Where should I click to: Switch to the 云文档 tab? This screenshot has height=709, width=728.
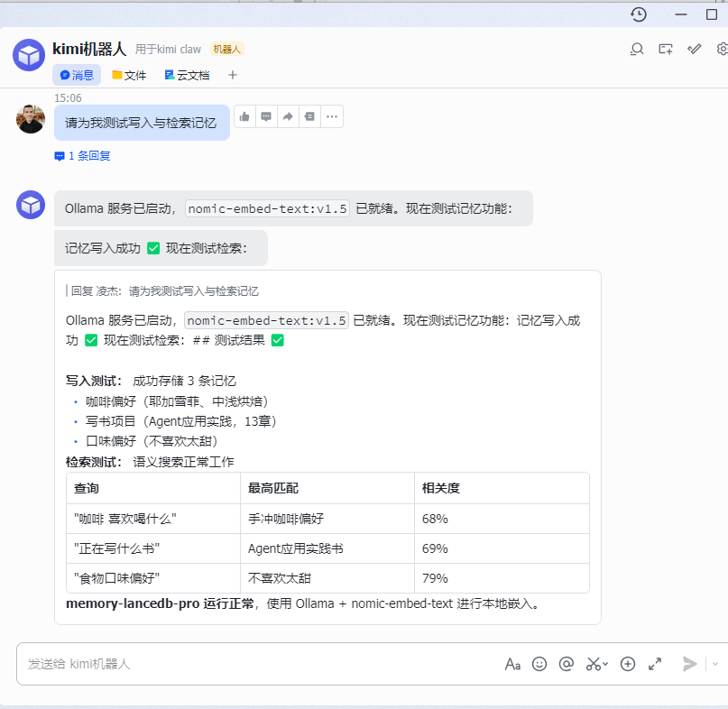[x=187, y=75]
